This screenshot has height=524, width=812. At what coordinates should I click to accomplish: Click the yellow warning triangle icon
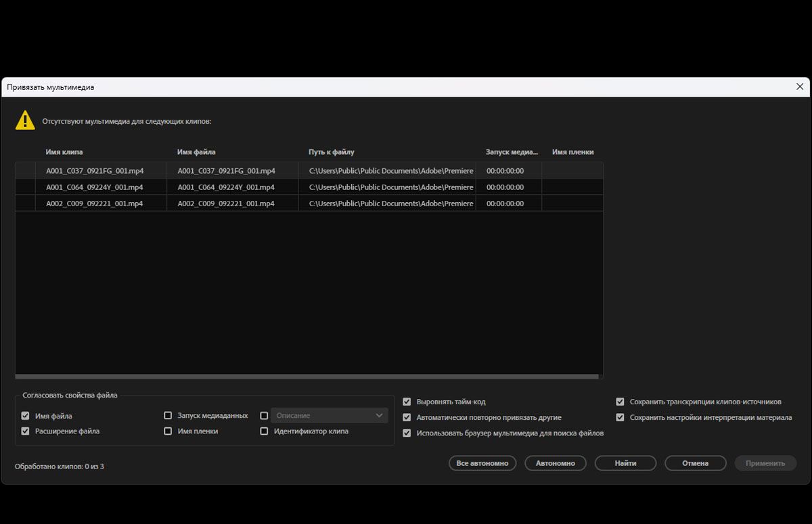(25, 120)
